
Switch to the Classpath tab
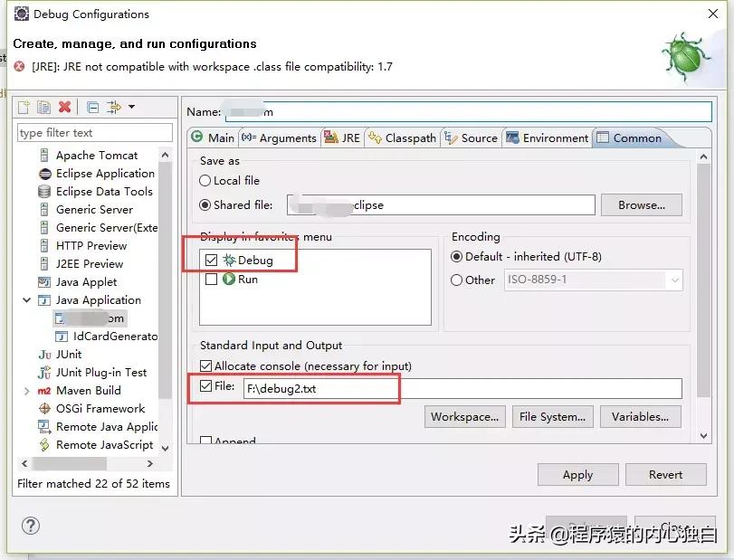click(x=402, y=138)
